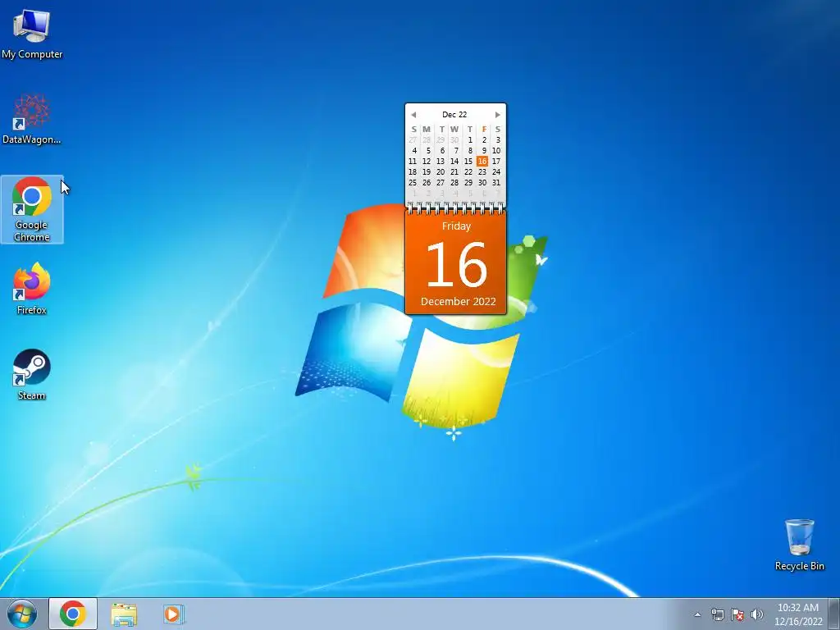Open the volume speaker tray icon
Viewport: 840px width, 630px height.
click(x=756, y=614)
